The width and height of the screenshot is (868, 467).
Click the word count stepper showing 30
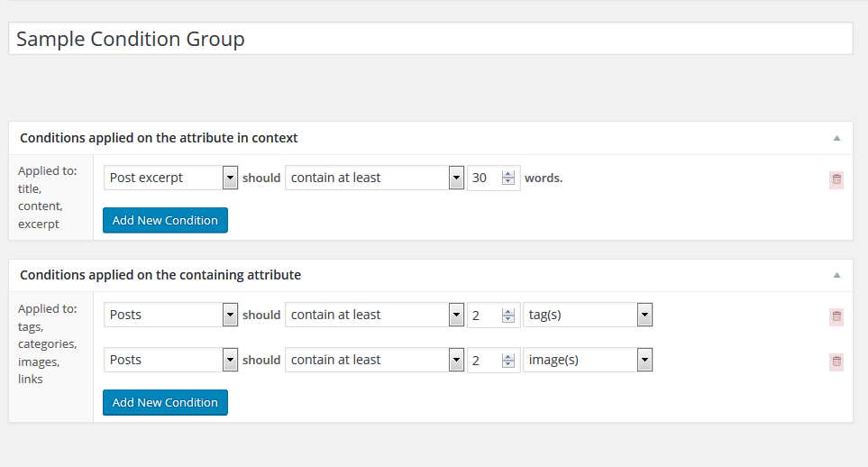click(508, 178)
